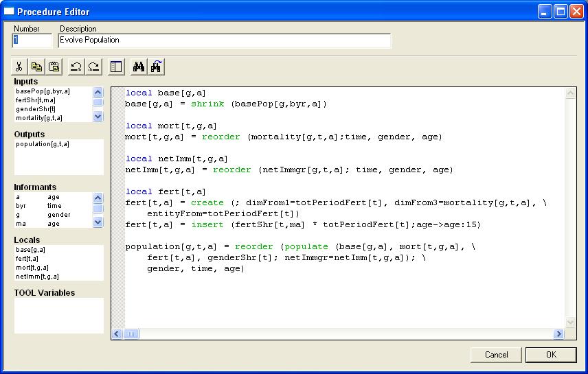Select input basePop[g,byr,a]
The width and height of the screenshot is (588, 374).
coord(43,91)
